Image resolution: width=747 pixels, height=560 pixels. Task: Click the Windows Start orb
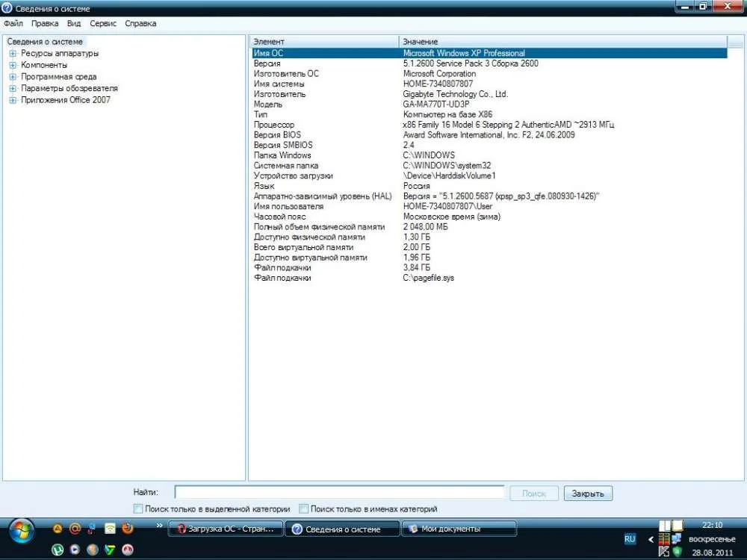(21, 529)
